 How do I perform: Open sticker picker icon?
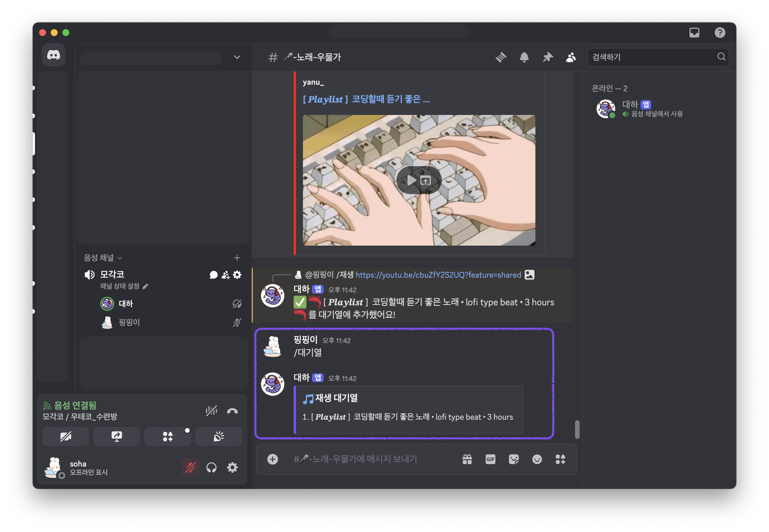[x=514, y=459]
